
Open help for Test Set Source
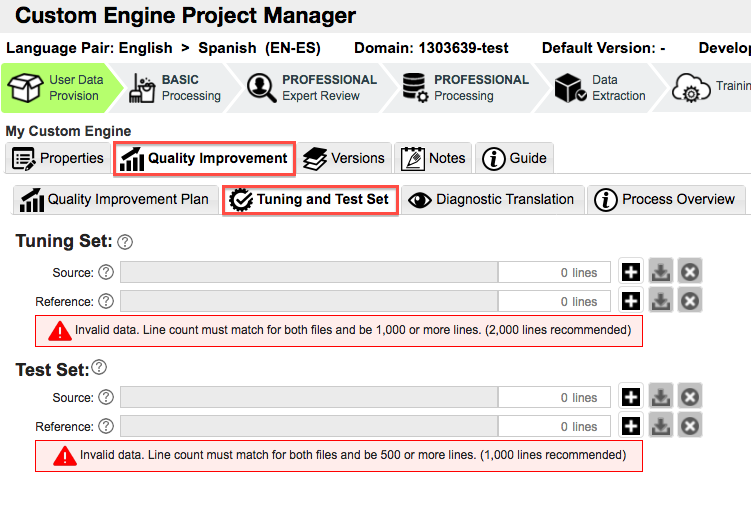[106, 397]
